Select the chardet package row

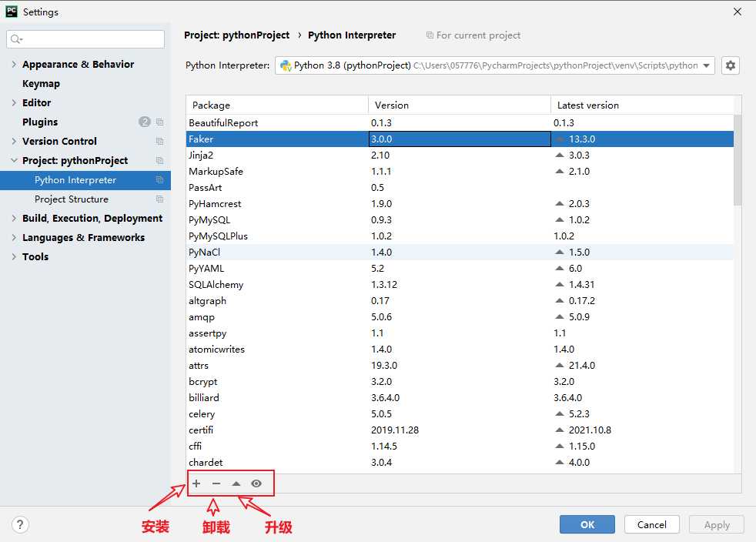(460, 462)
